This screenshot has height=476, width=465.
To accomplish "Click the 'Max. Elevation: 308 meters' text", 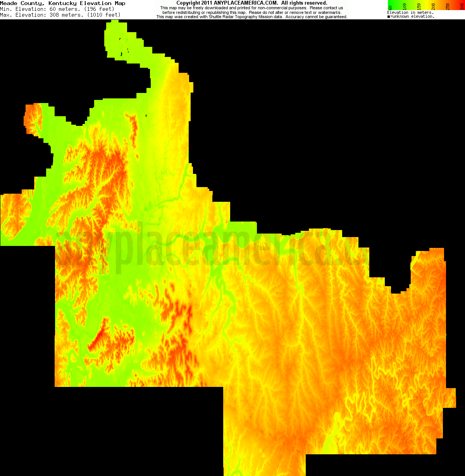I will pyautogui.click(x=59, y=15).
